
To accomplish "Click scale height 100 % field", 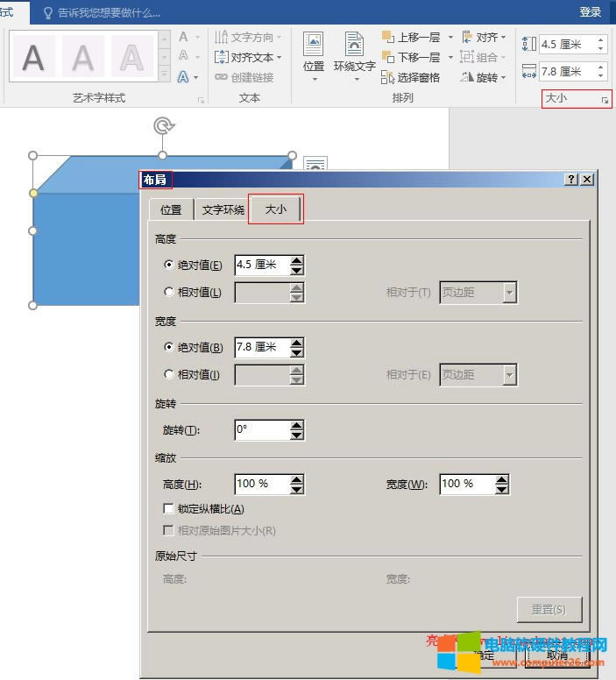I will click(263, 484).
